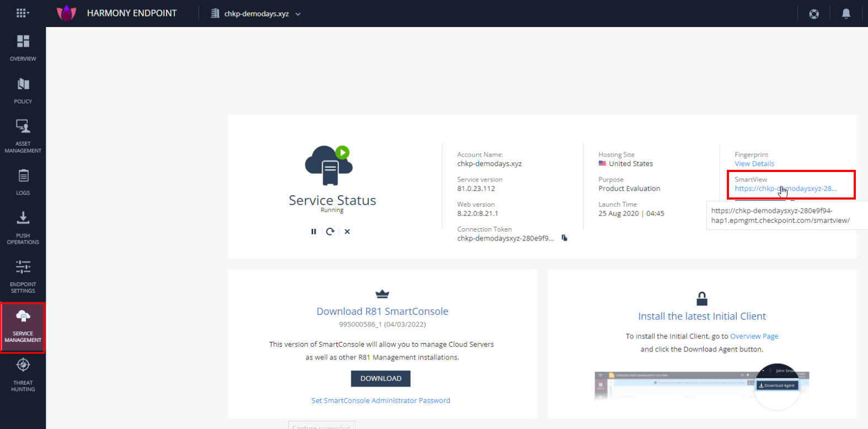This screenshot has height=429, width=868.
Task: Pause the service
Action: 314,232
